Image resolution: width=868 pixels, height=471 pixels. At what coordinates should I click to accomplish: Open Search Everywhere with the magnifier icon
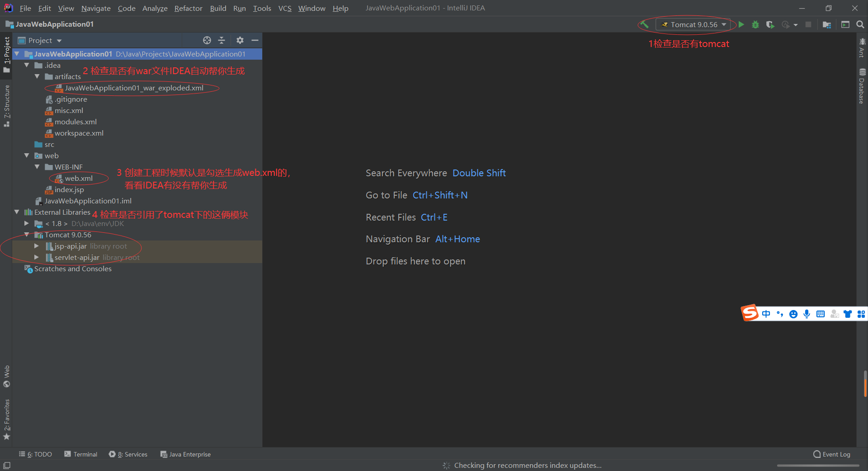[x=860, y=24]
